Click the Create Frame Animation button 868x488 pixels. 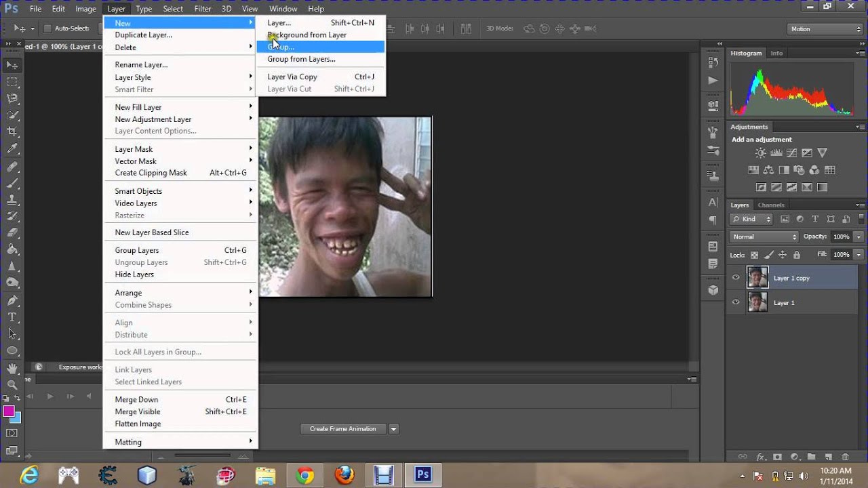point(343,428)
